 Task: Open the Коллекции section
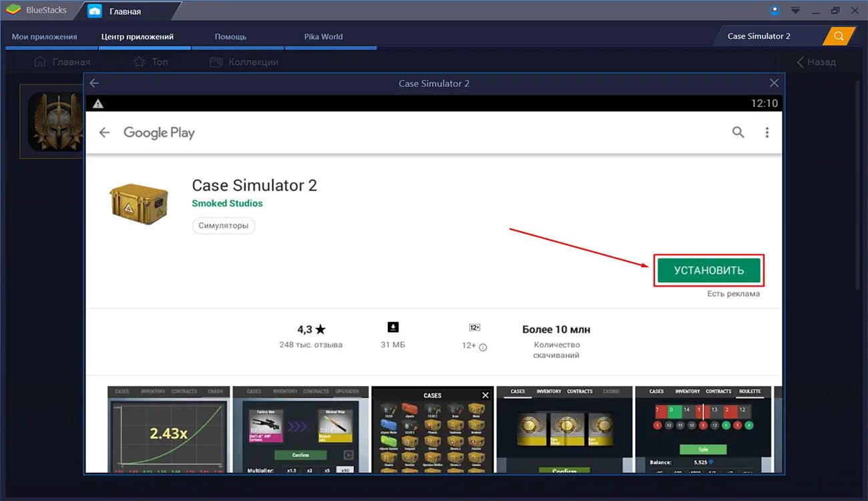(x=244, y=61)
